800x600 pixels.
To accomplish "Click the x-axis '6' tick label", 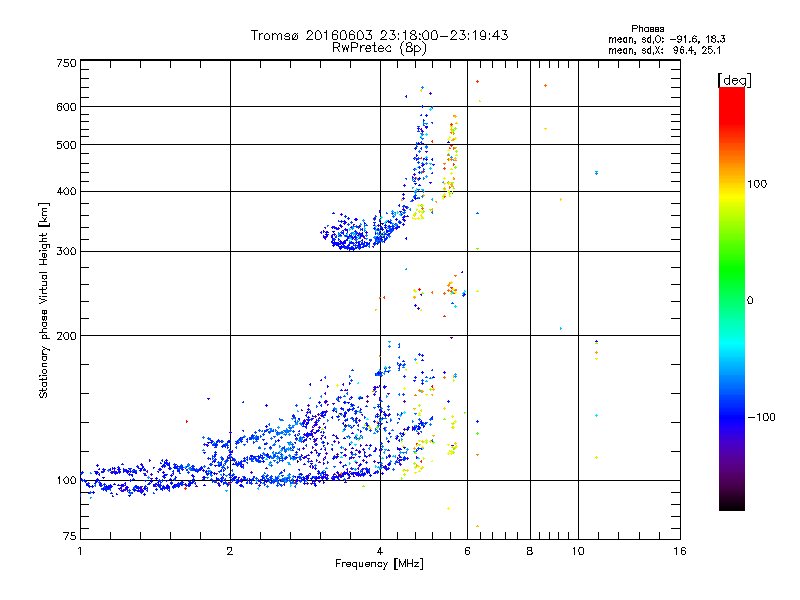I will [467, 551].
